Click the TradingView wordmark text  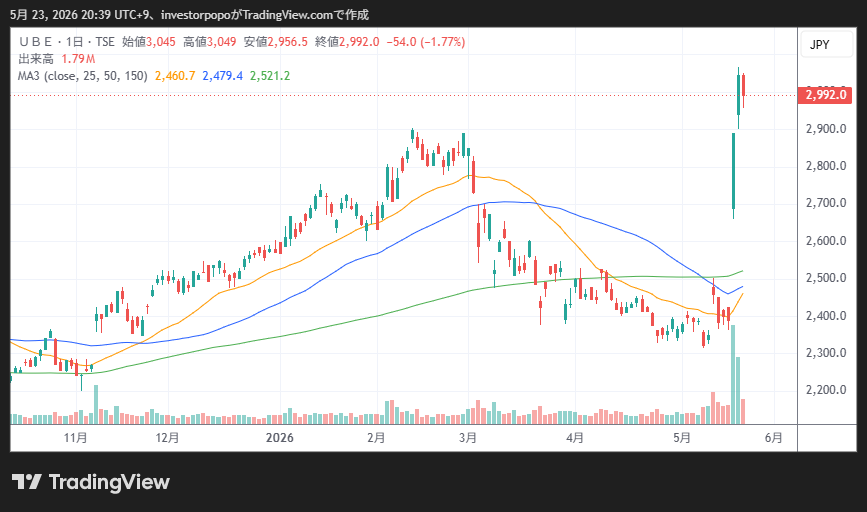[109, 482]
